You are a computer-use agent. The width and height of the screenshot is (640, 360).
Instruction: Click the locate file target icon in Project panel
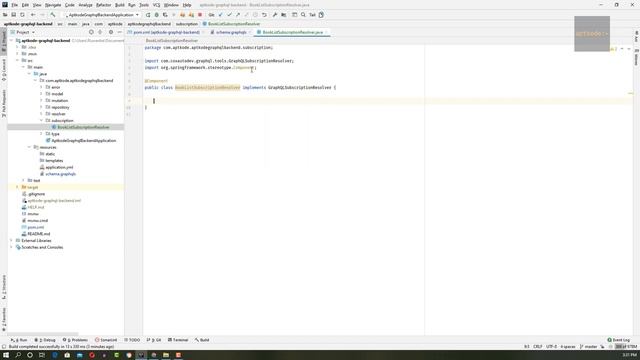(x=91, y=32)
